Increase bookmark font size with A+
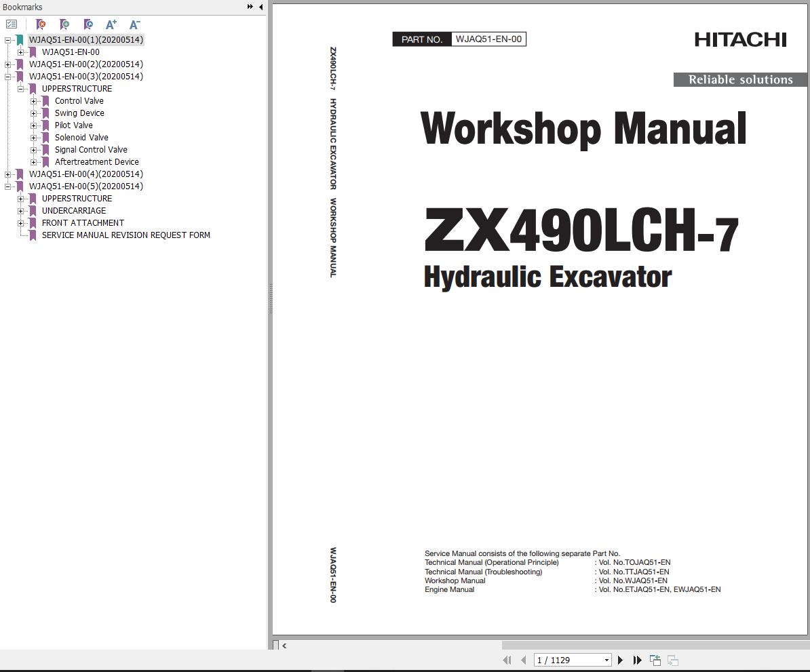 111,24
